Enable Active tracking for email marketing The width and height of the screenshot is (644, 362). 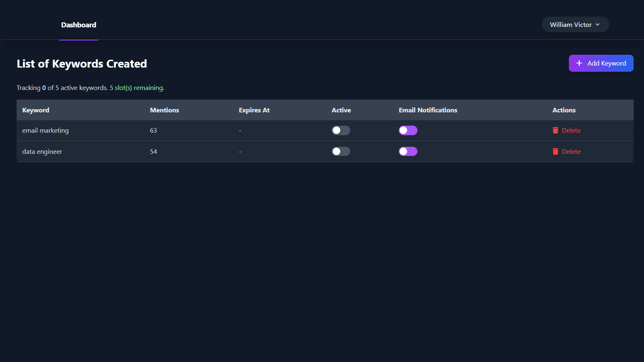(x=341, y=130)
